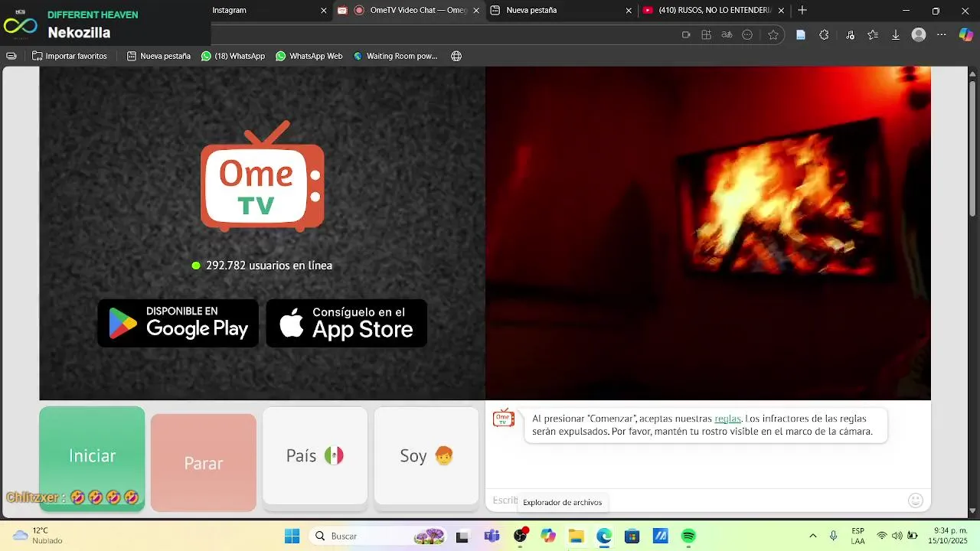
Task: Open the browser profile avatar
Action: click(919, 34)
